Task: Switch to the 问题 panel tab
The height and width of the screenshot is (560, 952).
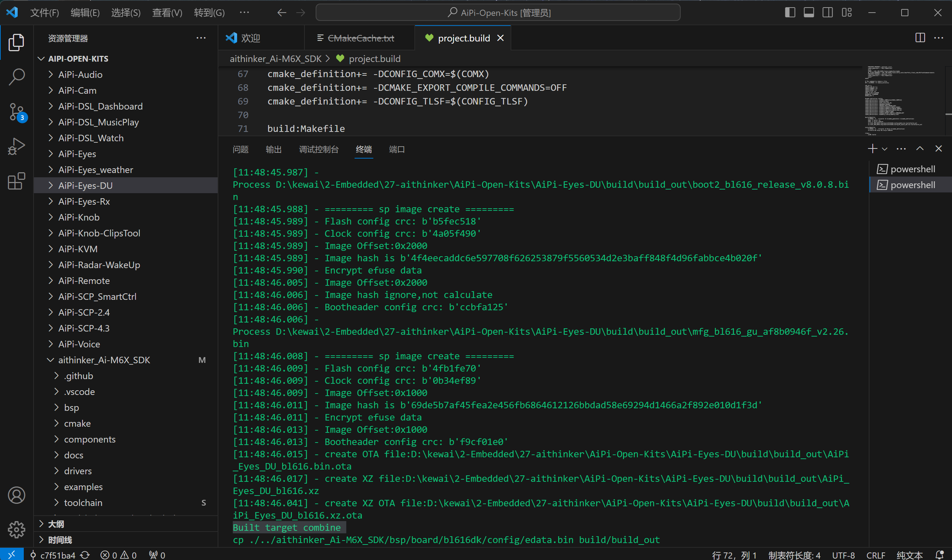Action: point(241,149)
